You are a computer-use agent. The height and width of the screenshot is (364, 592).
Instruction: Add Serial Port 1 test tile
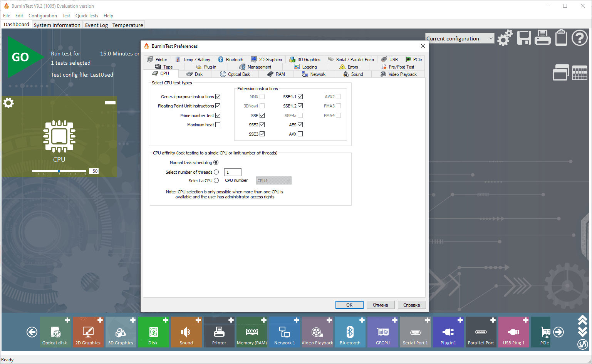click(428, 320)
